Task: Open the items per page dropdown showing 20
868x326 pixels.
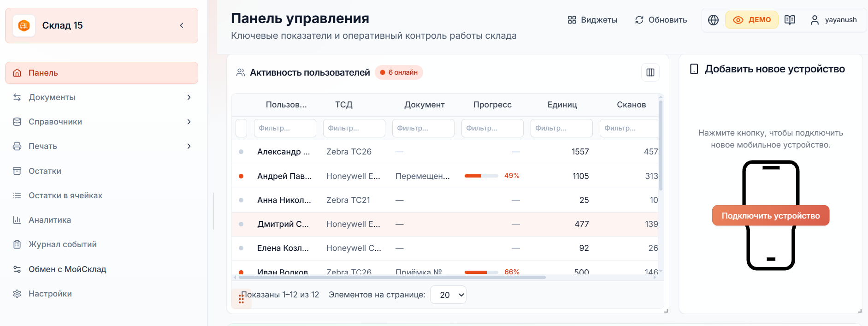Action: pos(448,295)
